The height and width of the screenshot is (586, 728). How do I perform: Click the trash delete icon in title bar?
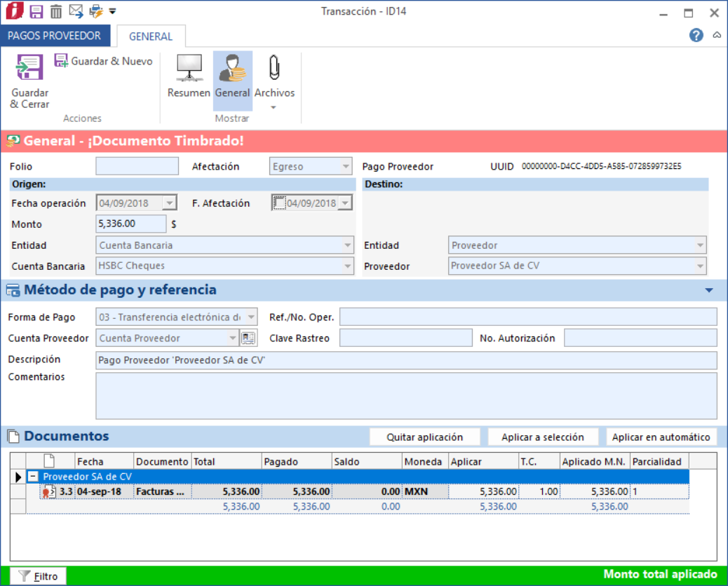[x=56, y=11]
